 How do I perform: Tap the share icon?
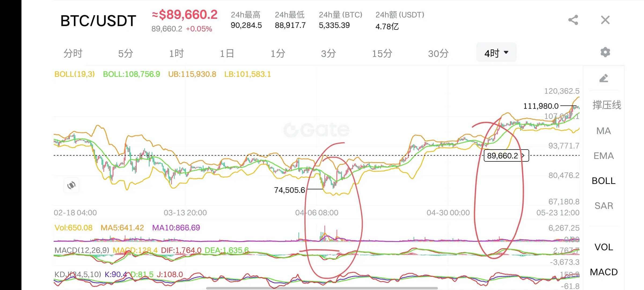pos(573,20)
